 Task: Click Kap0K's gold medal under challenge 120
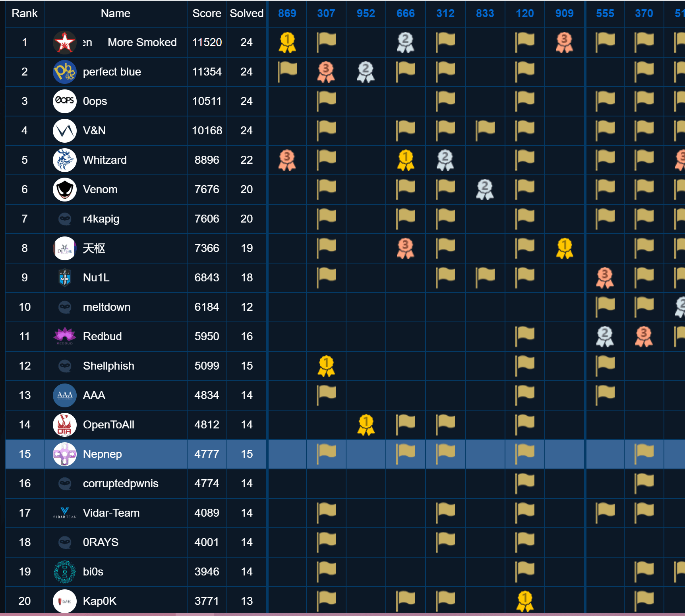click(524, 601)
